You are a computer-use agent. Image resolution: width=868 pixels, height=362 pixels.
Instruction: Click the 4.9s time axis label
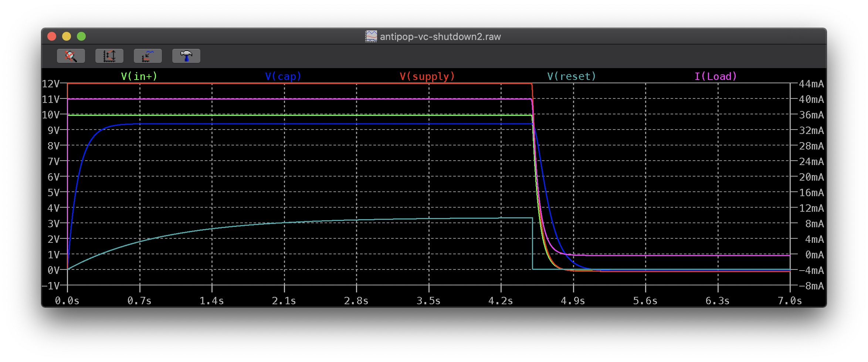click(573, 301)
